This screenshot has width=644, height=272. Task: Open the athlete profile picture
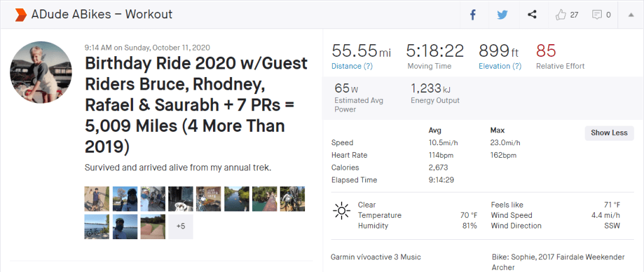pyautogui.click(x=41, y=74)
